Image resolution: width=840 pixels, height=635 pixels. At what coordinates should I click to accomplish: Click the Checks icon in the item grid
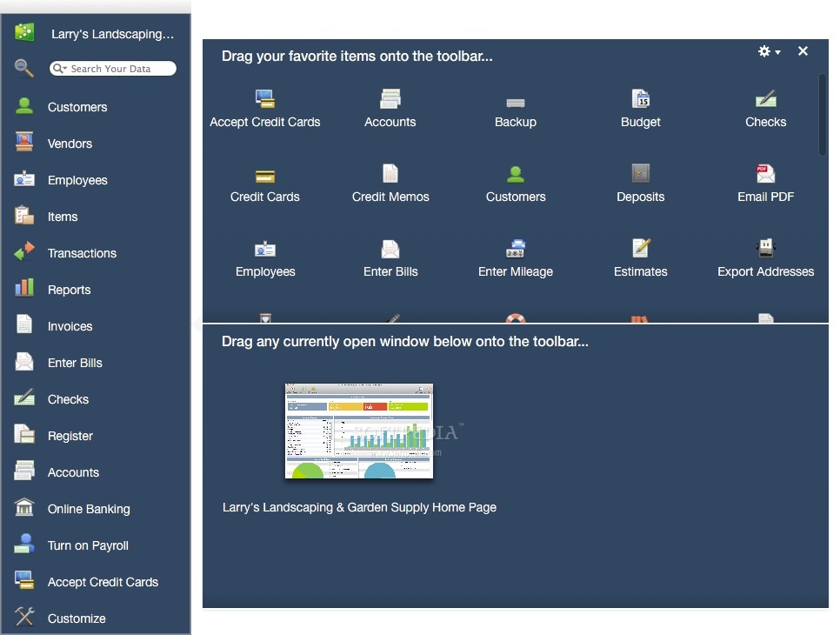tap(765, 98)
